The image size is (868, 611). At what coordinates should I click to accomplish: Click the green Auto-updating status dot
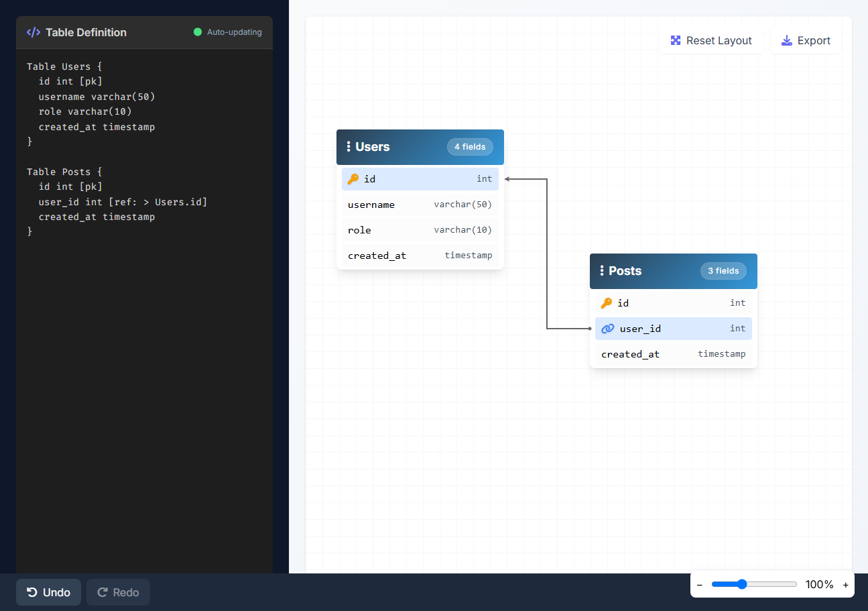pos(198,32)
